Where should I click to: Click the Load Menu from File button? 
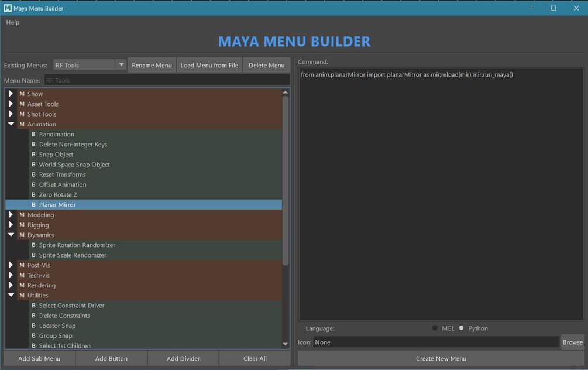click(x=209, y=65)
